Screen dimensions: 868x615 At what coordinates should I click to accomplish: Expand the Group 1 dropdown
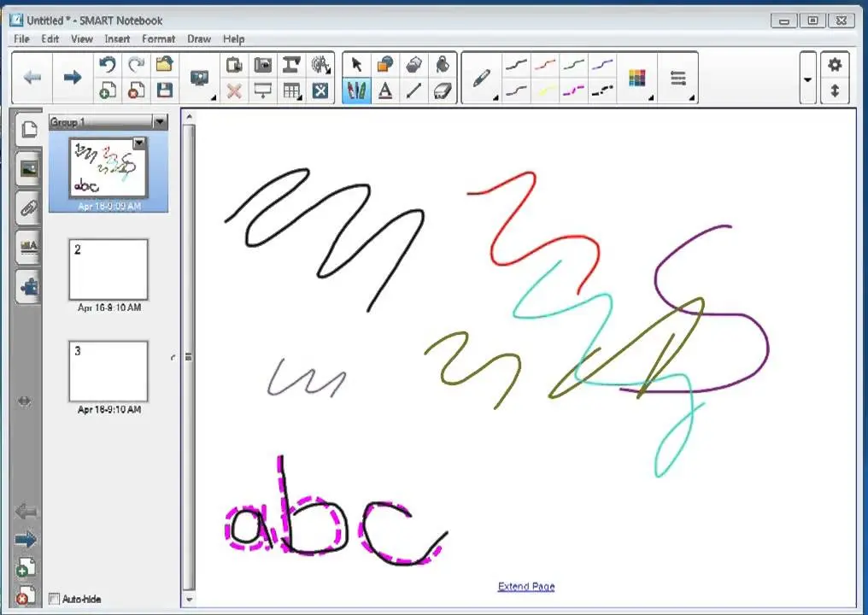160,122
